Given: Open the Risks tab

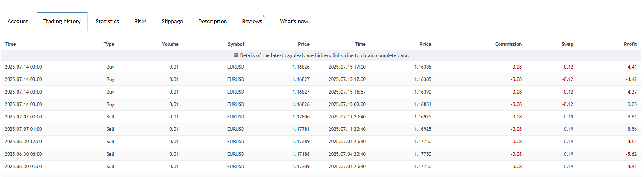Looking at the screenshot, I should [x=140, y=21].
